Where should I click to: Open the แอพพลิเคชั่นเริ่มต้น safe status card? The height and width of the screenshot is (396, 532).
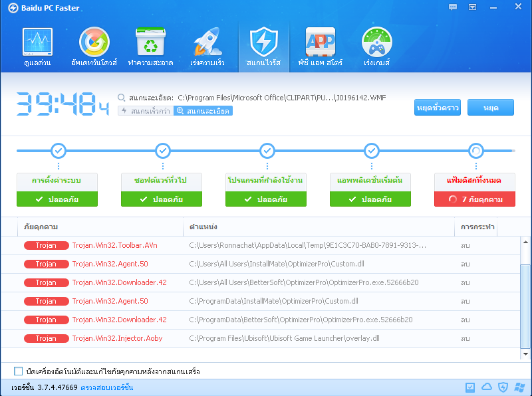[x=370, y=190]
